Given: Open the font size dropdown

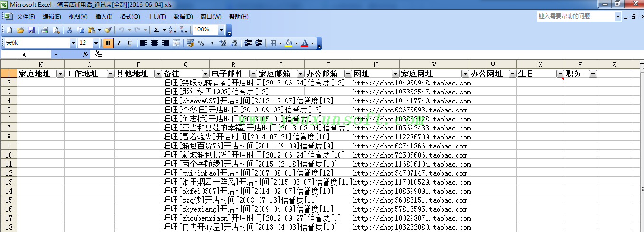Looking at the screenshot, I should pyautogui.click(x=96, y=43).
